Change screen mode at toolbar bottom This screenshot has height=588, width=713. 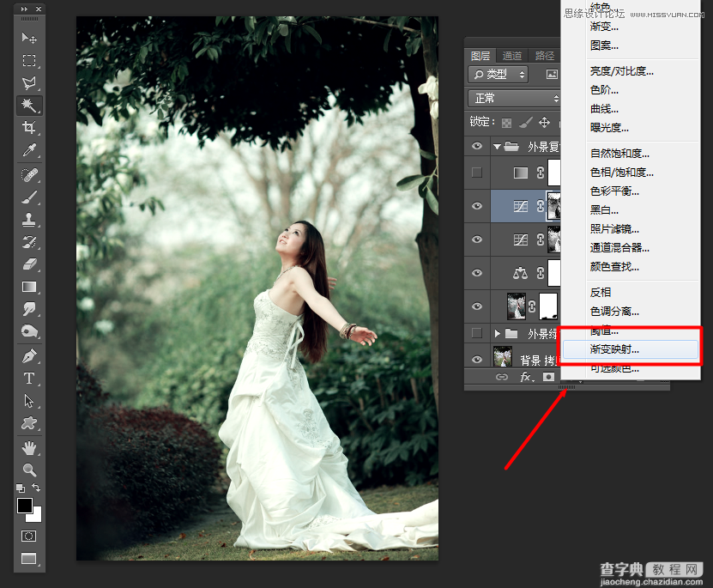(x=29, y=559)
